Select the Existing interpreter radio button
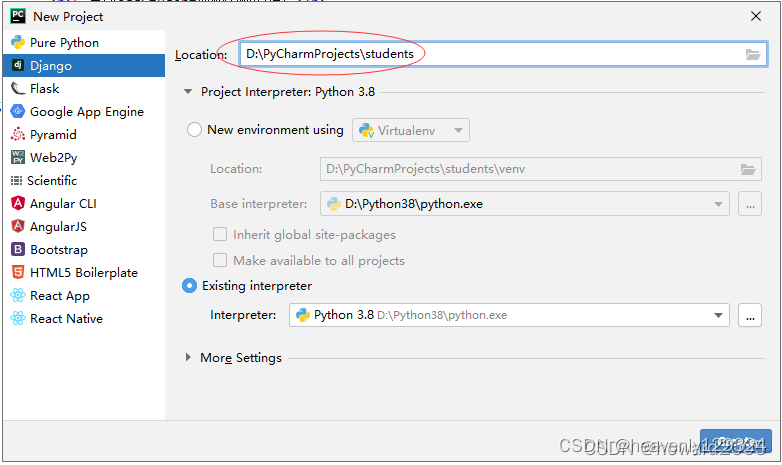This screenshot has height=465, width=782. click(x=190, y=285)
